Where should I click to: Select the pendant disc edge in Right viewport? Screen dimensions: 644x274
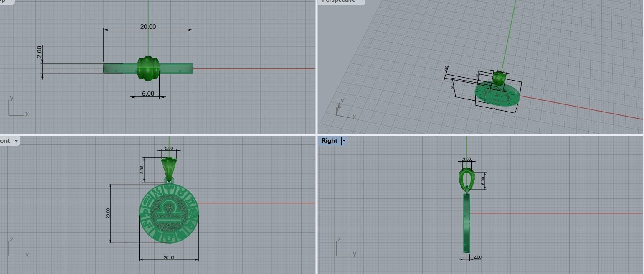pyautogui.click(x=467, y=223)
